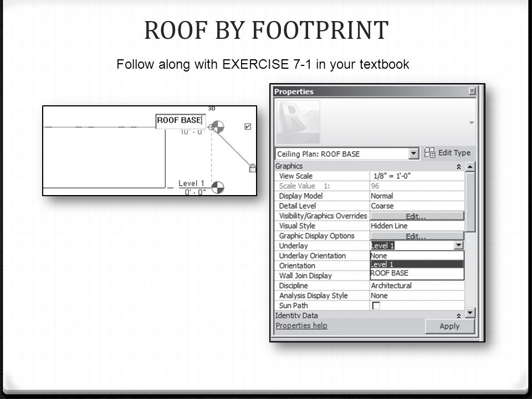532x399 pixels.
Task: Click the Revit type preview thumbnail
Action: (x=298, y=122)
